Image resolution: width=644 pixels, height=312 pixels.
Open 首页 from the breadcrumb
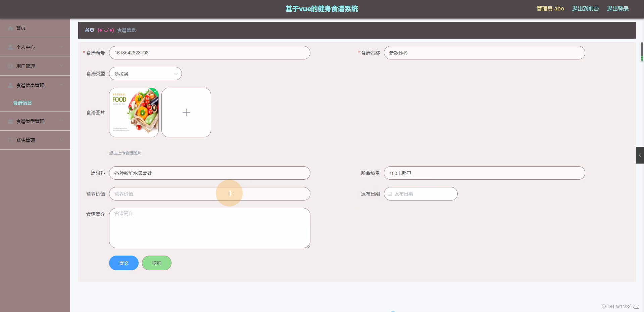[x=89, y=30]
